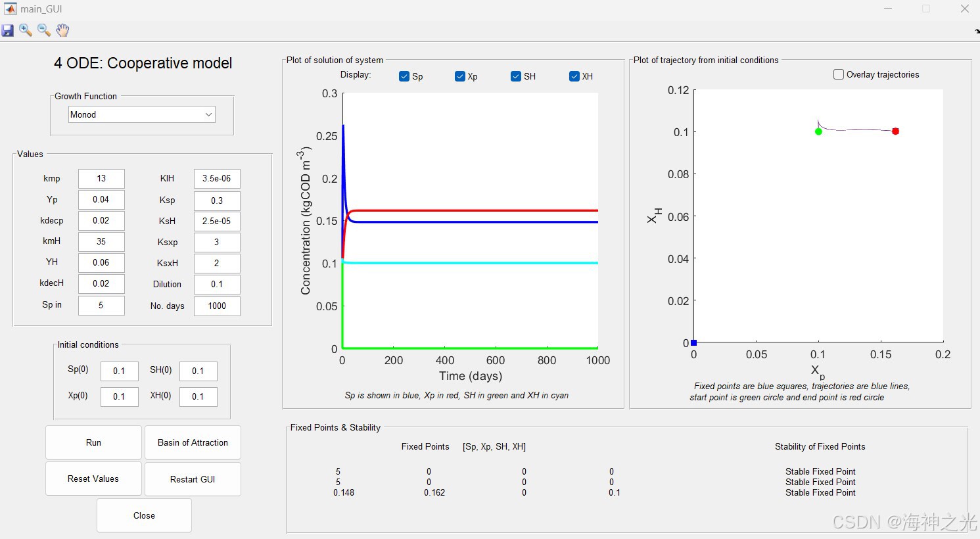
Task: Click the 'Display:' label above plot
Action: tap(356, 75)
